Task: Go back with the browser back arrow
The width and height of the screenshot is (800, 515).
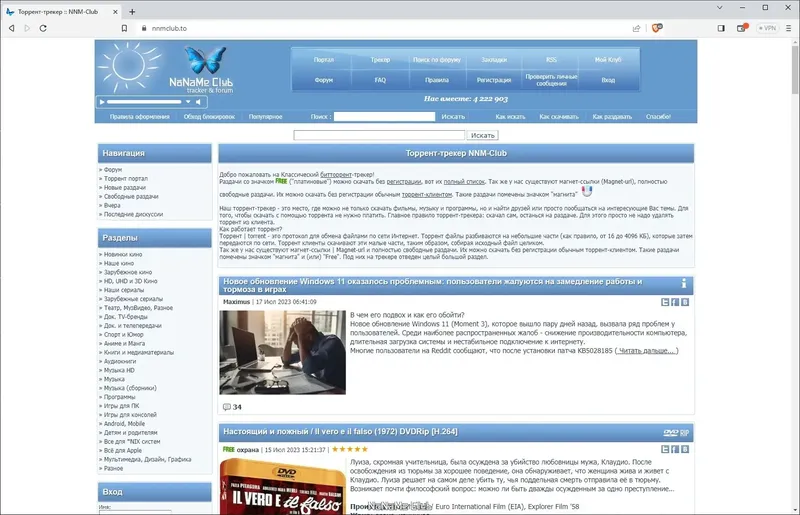Action: (x=11, y=28)
